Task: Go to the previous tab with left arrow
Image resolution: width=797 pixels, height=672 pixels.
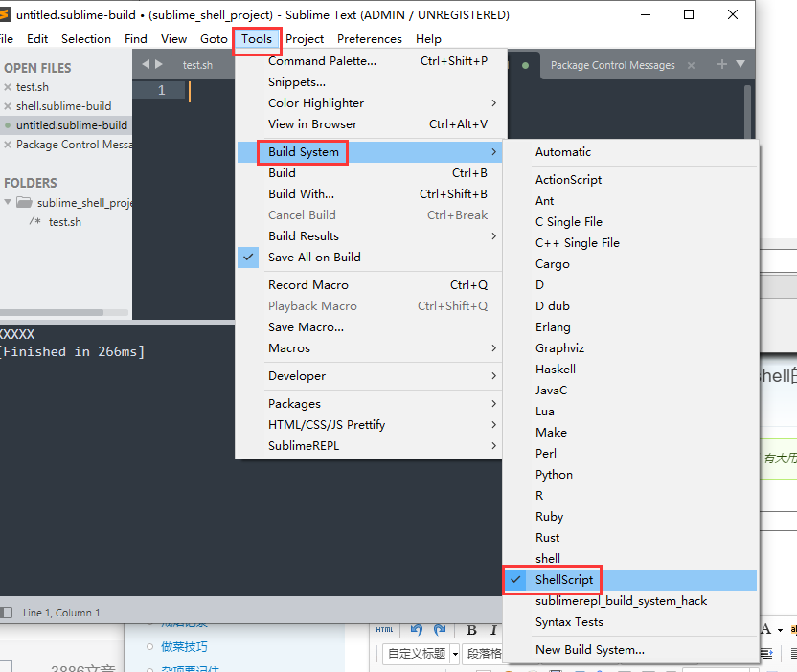Action: coord(146,64)
